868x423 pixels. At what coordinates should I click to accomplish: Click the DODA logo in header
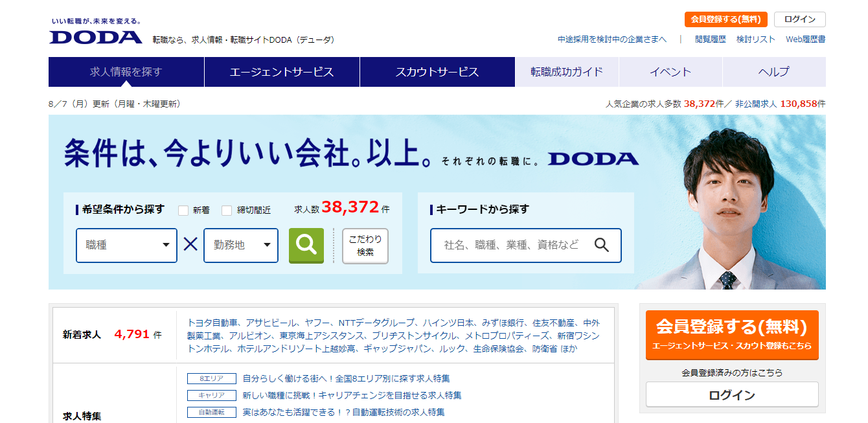pos(96,36)
